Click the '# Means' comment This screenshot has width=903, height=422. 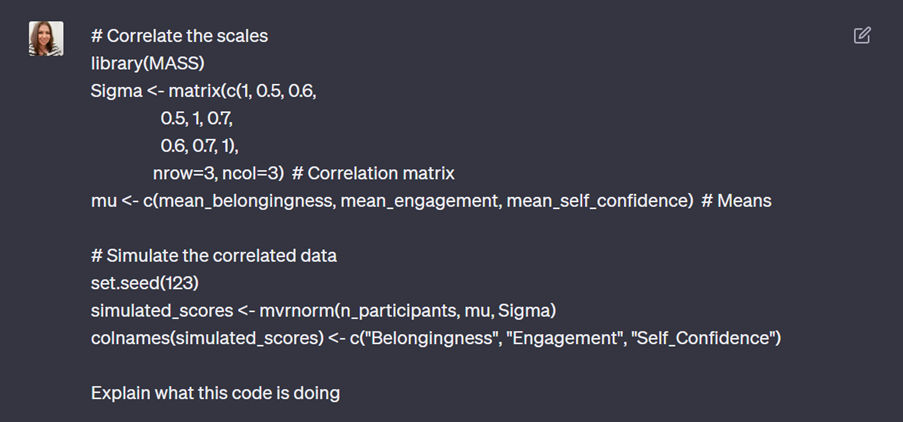click(x=736, y=201)
